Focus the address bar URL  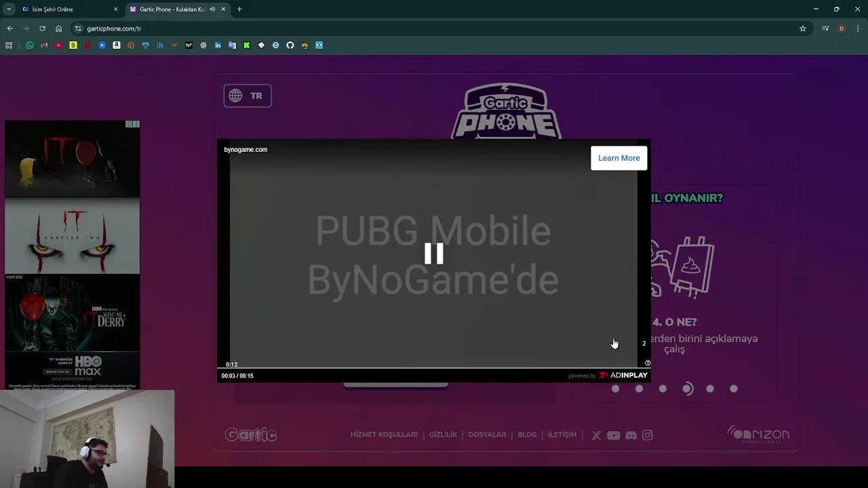click(114, 28)
